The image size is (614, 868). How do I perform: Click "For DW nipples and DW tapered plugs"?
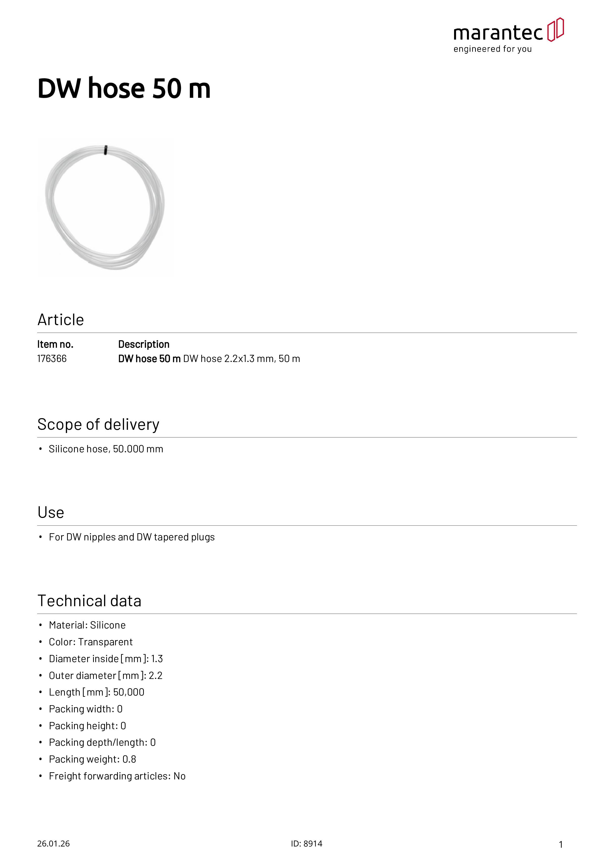(132, 537)
